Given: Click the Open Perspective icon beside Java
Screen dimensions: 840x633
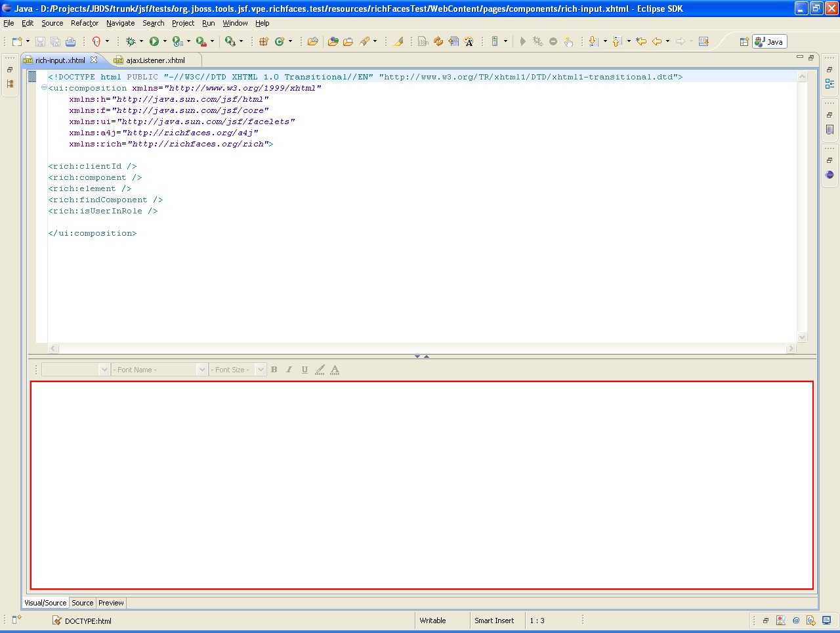Looking at the screenshot, I should (x=744, y=41).
